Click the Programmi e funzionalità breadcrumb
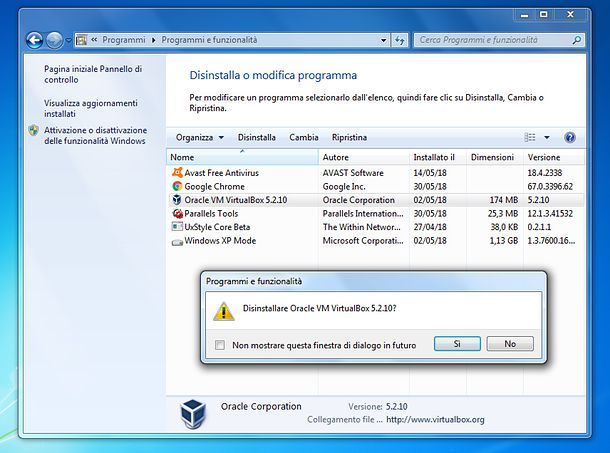610x453 pixels. tap(209, 40)
